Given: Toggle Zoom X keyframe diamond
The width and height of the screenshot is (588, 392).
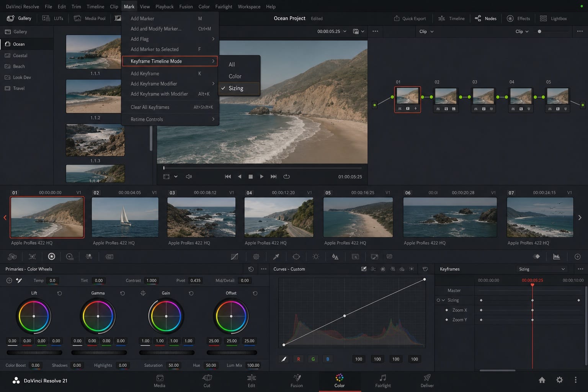Looking at the screenshot, I should click(x=446, y=310).
